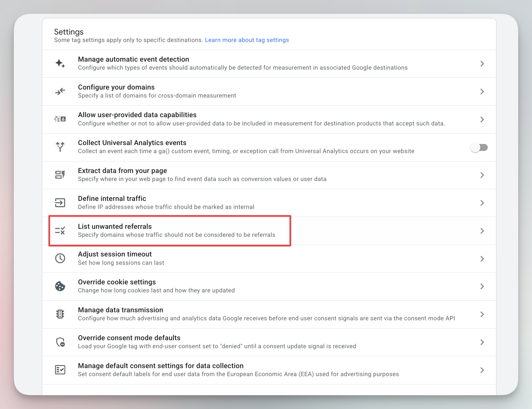
Task: Open Define internal traffic title
Action: (112, 199)
